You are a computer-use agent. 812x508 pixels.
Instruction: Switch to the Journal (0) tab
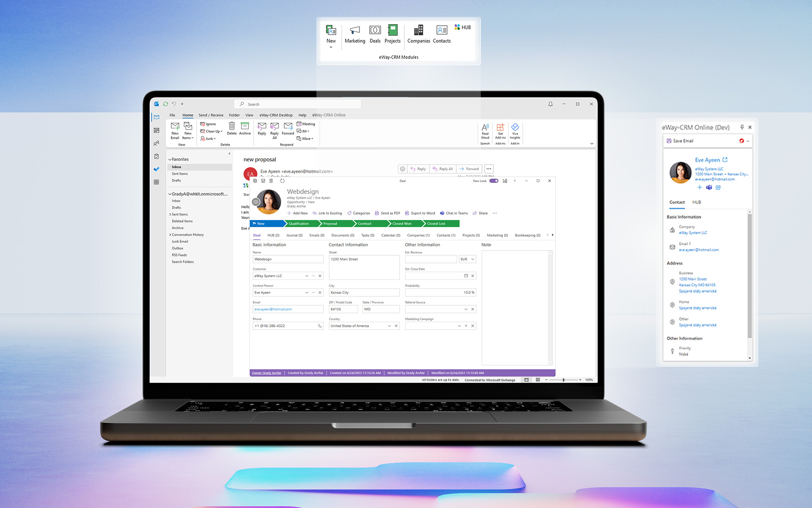point(294,235)
